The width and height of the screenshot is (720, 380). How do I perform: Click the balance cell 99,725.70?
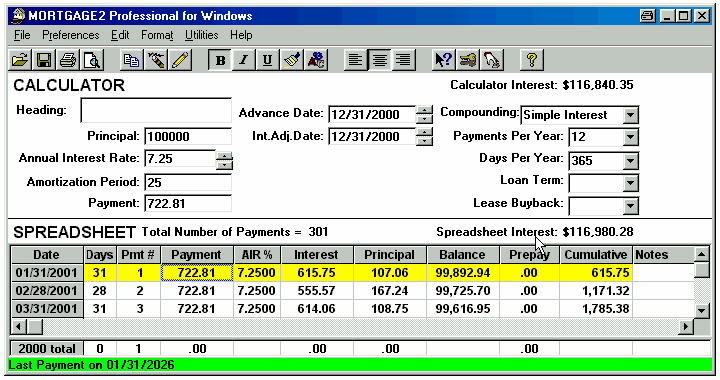[x=463, y=291]
